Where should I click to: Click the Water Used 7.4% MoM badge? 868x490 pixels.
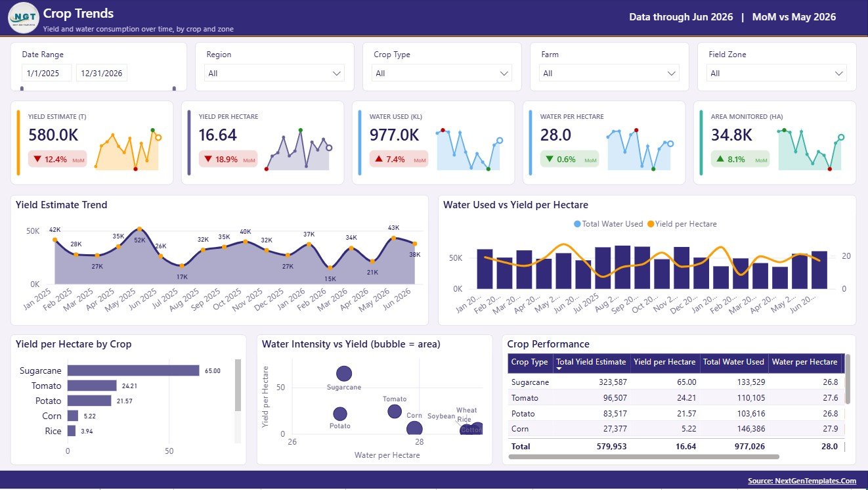pyautogui.click(x=399, y=159)
